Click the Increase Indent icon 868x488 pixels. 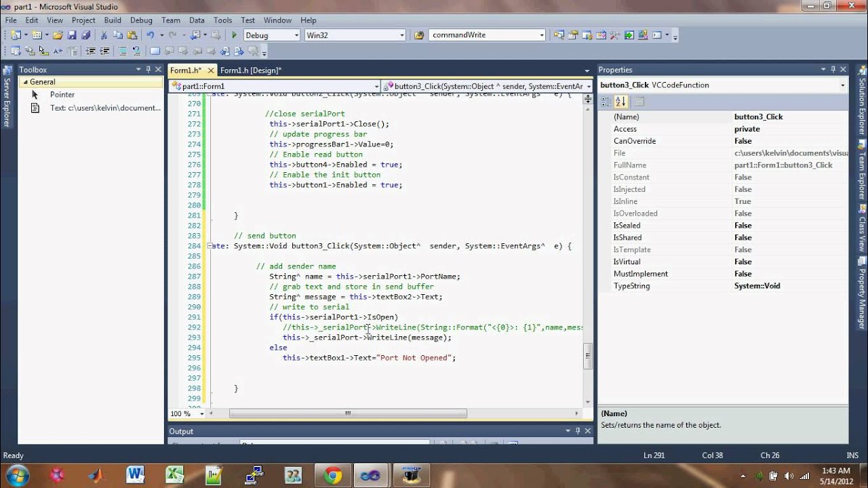tap(105, 52)
